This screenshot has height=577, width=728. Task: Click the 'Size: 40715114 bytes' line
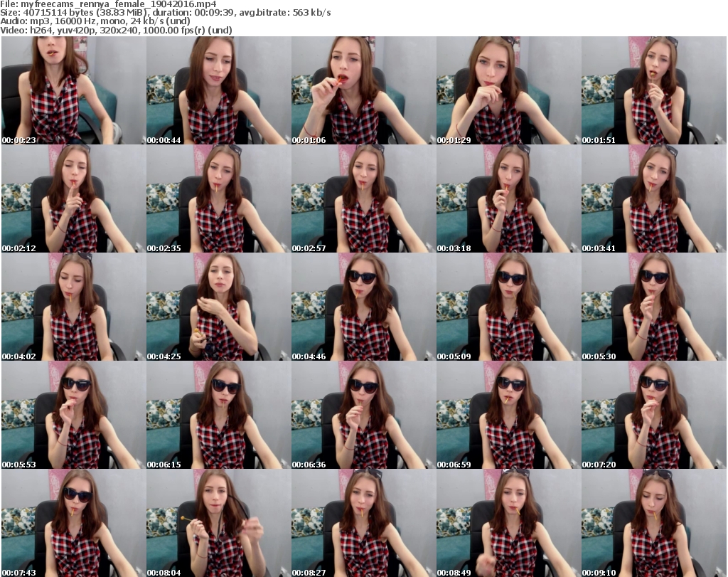click(165, 13)
